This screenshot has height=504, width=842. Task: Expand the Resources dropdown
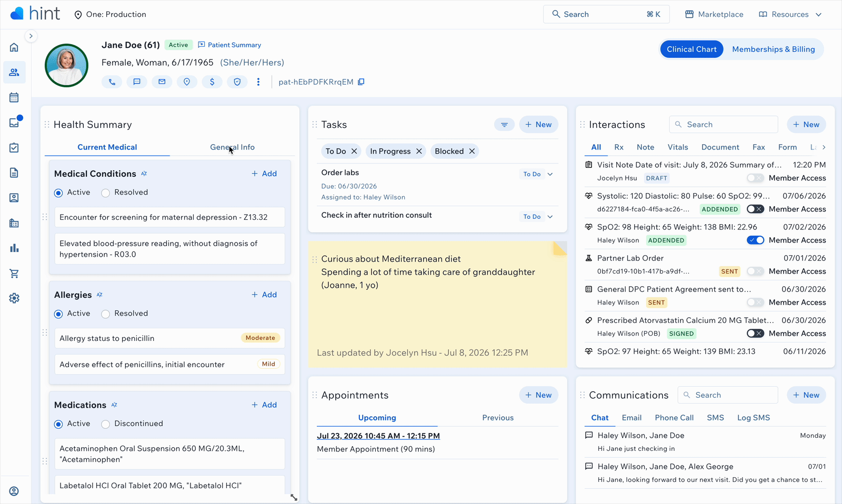click(x=790, y=14)
